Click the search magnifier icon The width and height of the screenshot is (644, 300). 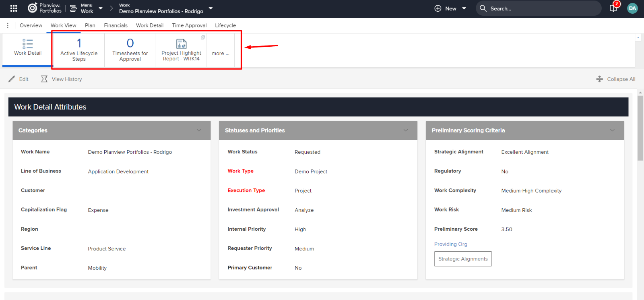[483, 8]
